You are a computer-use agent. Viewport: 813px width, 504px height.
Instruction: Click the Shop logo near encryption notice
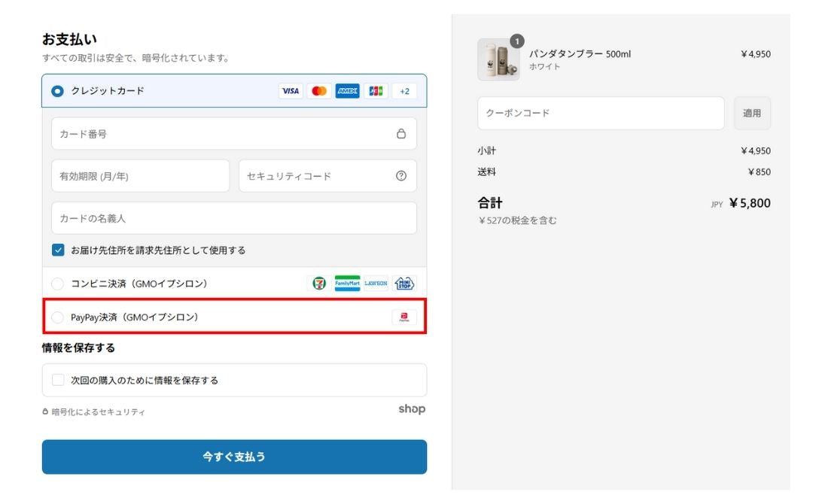point(413,409)
